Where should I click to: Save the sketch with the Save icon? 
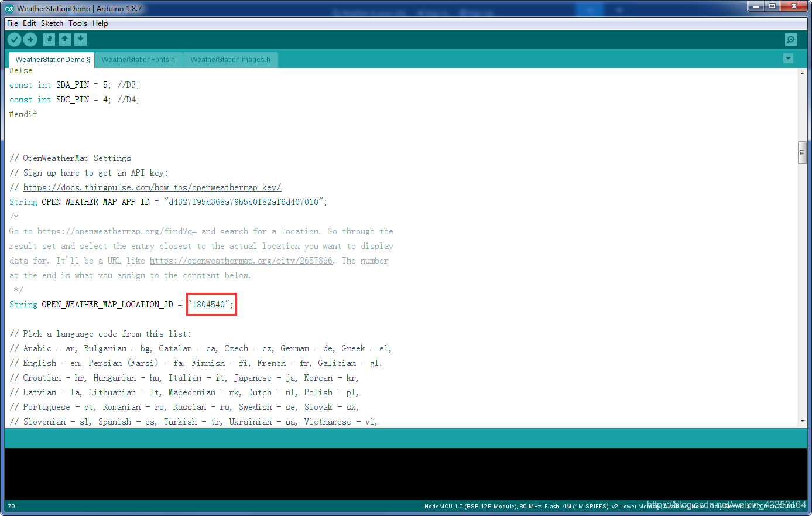pyautogui.click(x=81, y=39)
